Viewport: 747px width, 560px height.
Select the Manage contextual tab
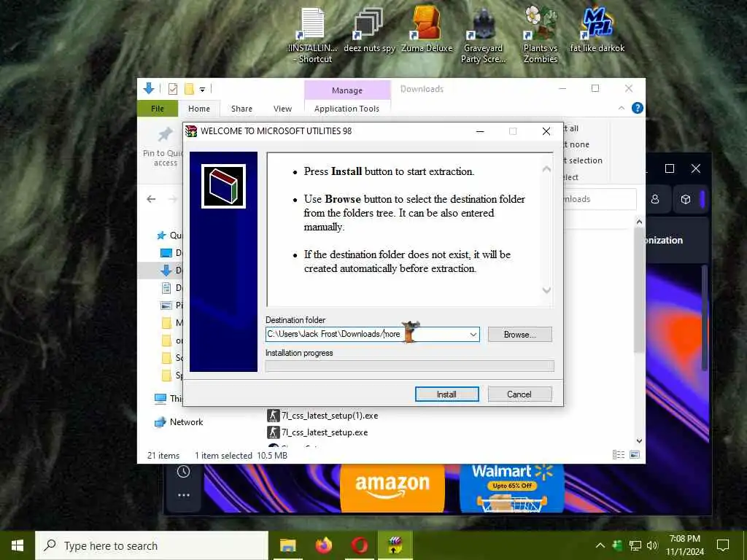pyautogui.click(x=347, y=90)
